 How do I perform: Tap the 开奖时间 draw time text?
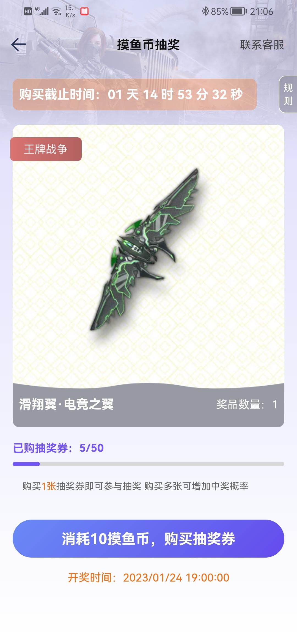[148, 578]
